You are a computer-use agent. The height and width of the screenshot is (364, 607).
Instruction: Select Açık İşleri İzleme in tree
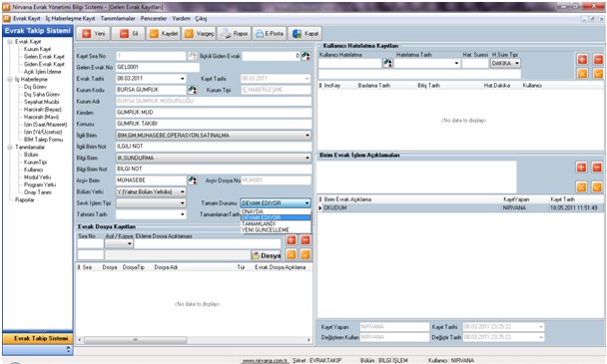42,72
